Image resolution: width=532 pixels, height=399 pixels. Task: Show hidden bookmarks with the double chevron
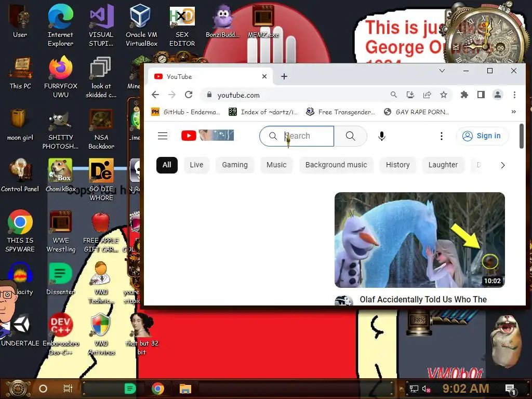[x=514, y=112]
